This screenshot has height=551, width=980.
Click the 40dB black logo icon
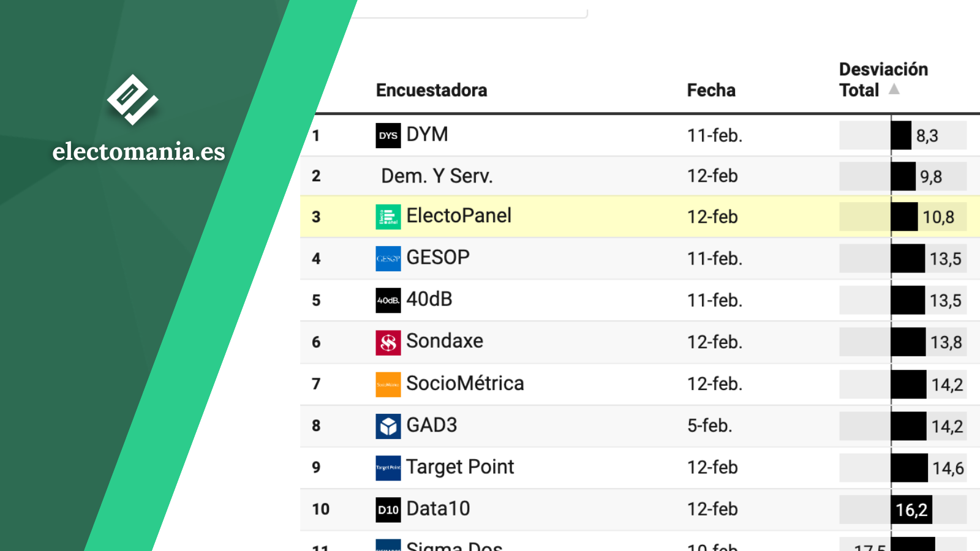click(388, 300)
